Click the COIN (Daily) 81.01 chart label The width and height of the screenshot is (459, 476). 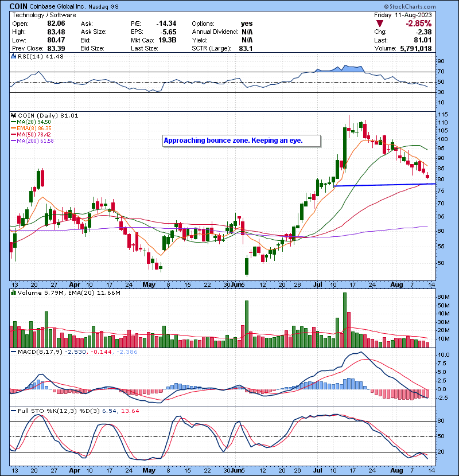(x=48, y=116)
